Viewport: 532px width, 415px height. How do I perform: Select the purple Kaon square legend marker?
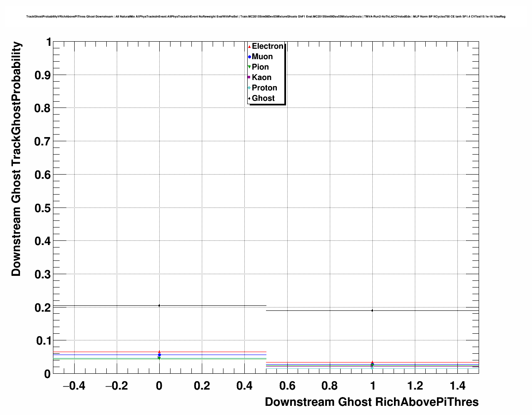point(249,77)
